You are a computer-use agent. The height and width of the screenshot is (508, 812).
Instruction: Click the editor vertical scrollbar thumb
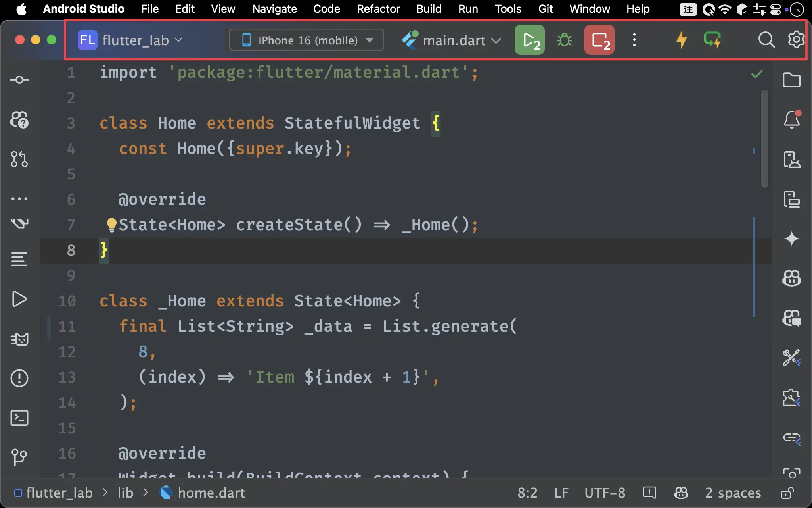click(765, 139)
